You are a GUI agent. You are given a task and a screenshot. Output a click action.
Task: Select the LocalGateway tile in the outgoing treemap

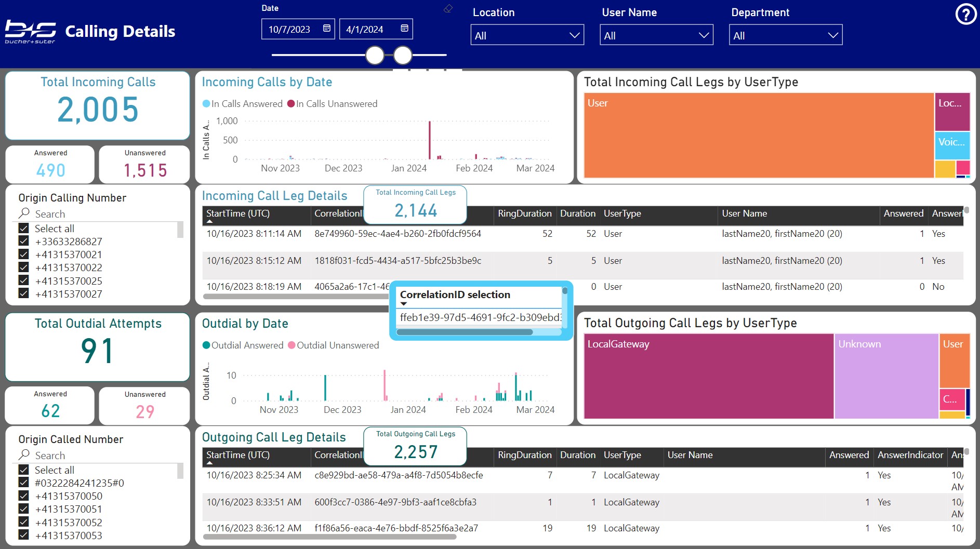[709, 376]
